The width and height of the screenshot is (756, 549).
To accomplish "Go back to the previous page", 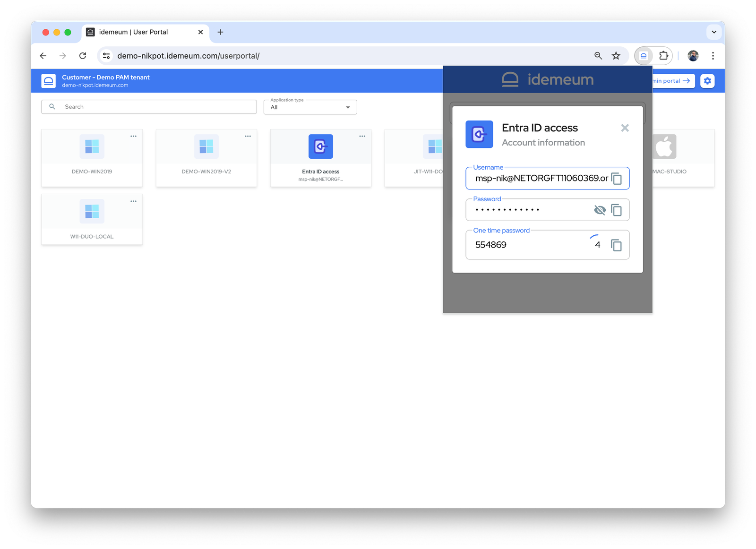I will click(43, 56).
